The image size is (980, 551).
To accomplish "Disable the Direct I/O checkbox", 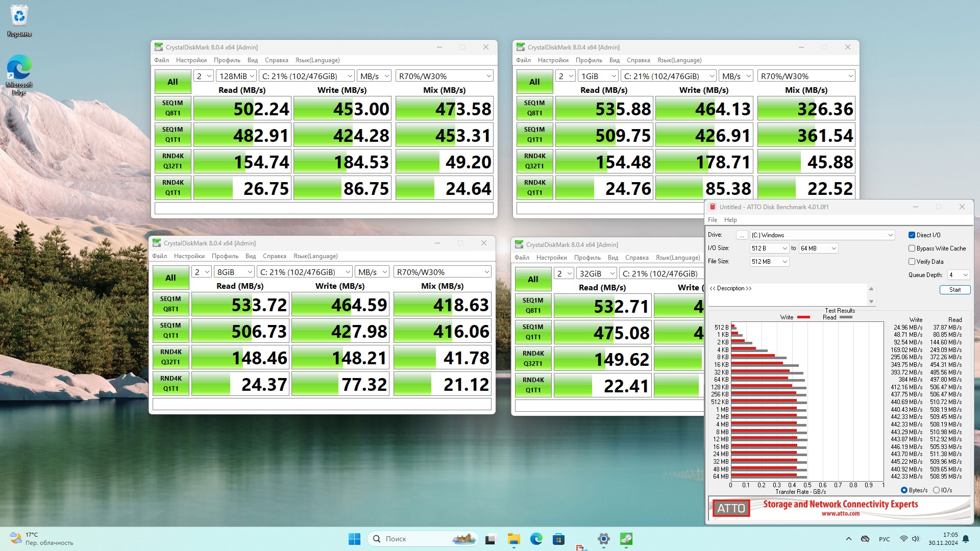I will [912, 235].
